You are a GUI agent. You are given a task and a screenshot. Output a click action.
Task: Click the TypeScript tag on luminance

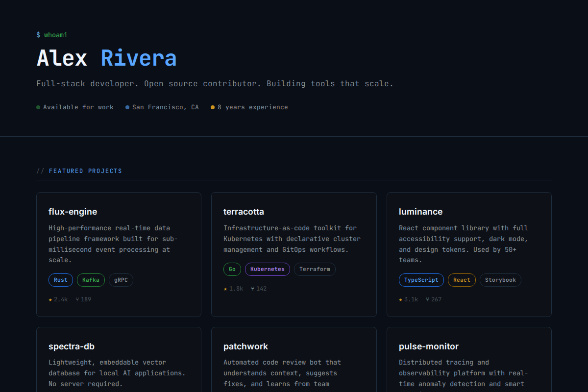click(x=421, y=280)
